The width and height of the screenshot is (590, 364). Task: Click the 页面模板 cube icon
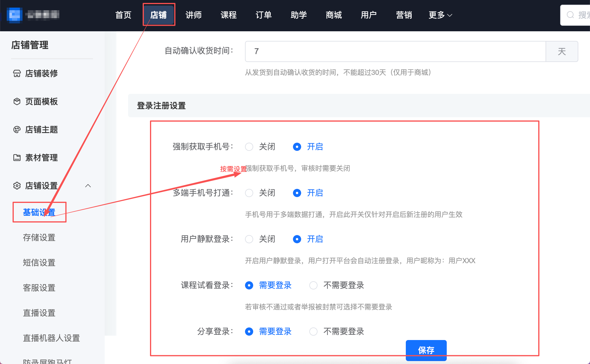click(17, 101)
